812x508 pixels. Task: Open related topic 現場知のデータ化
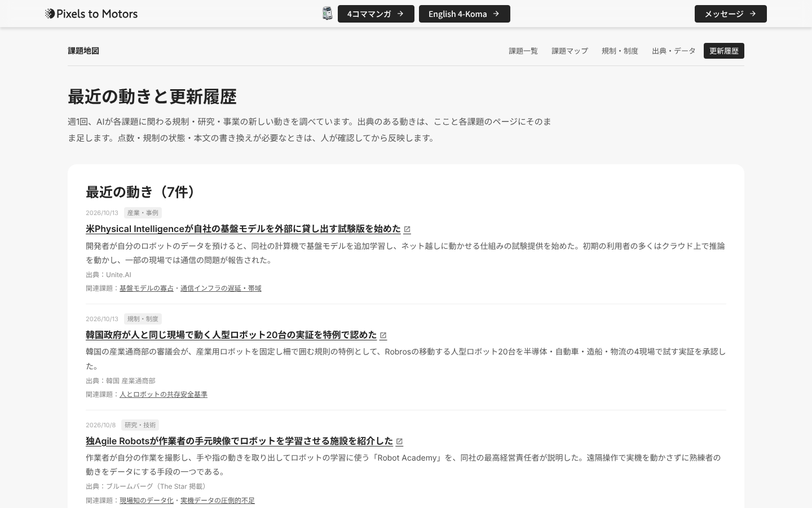tap(147, 500)
